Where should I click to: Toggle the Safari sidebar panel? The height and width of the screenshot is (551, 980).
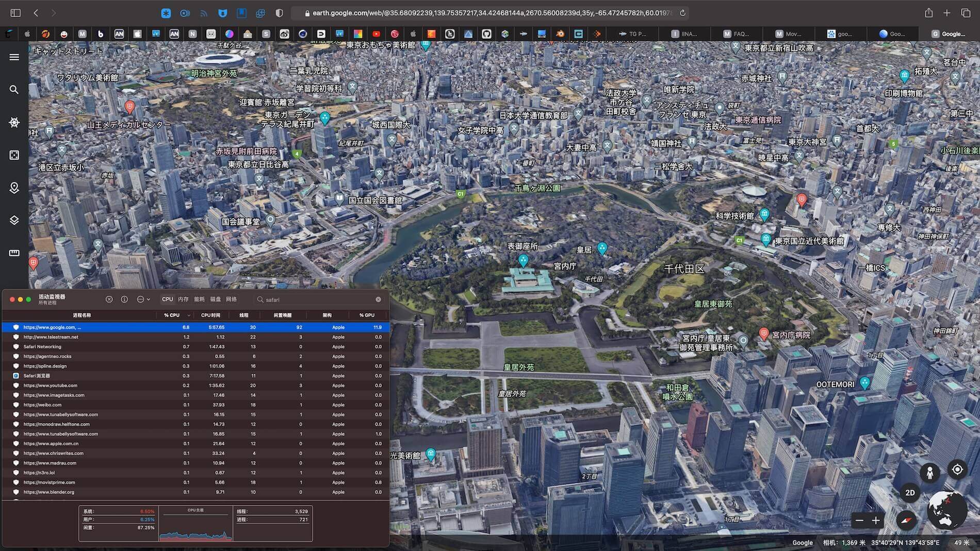pos(15,13)
